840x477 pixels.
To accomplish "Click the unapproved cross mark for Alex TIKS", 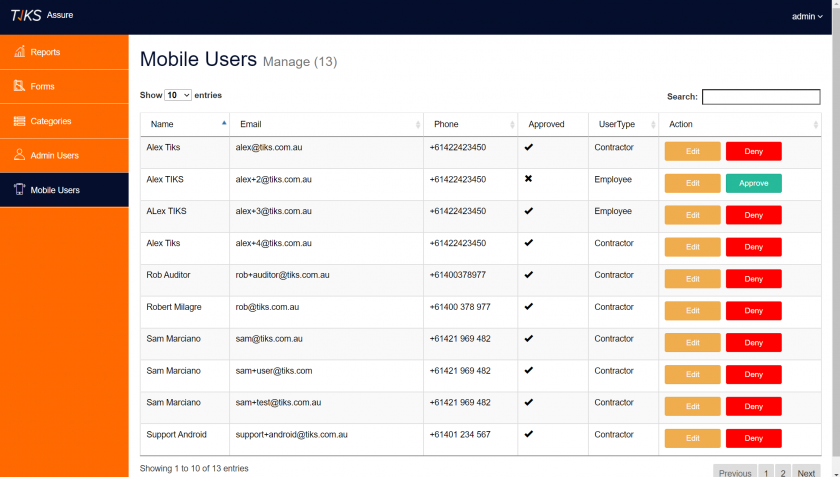I will pyautogui.click(x=528, y=178).
